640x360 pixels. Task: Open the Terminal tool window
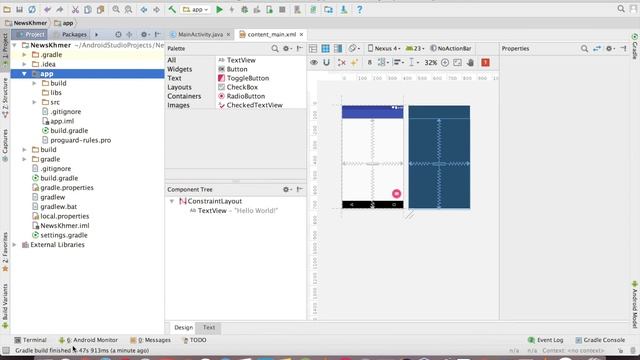click(31, 340)
